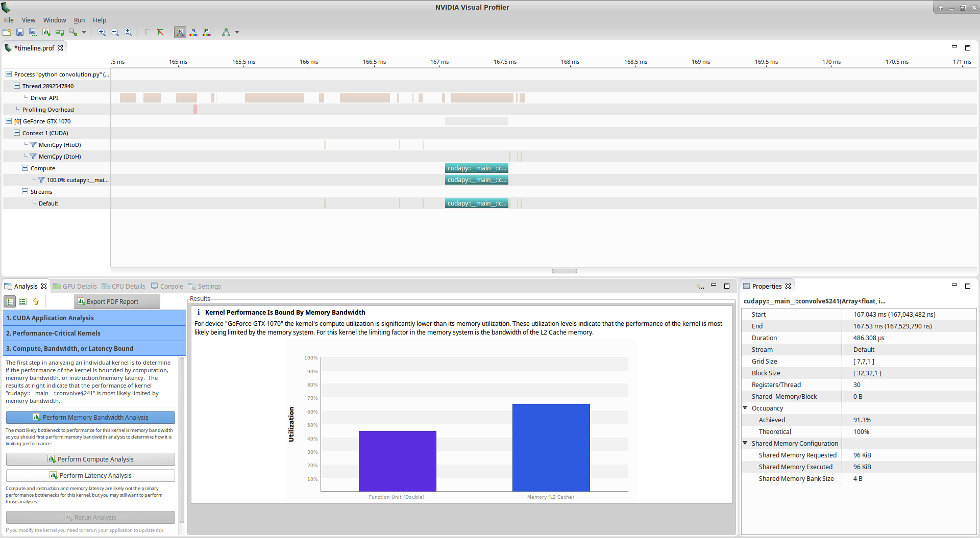Close the timeline.prof tab
This screenshot has height=538, width=980.
[60, 48]
